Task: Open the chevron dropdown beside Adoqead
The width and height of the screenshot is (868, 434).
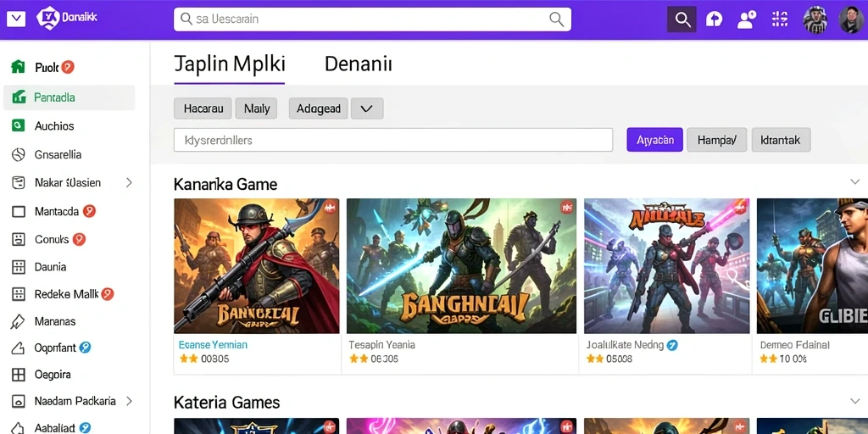Action: (x=367, y=108)
